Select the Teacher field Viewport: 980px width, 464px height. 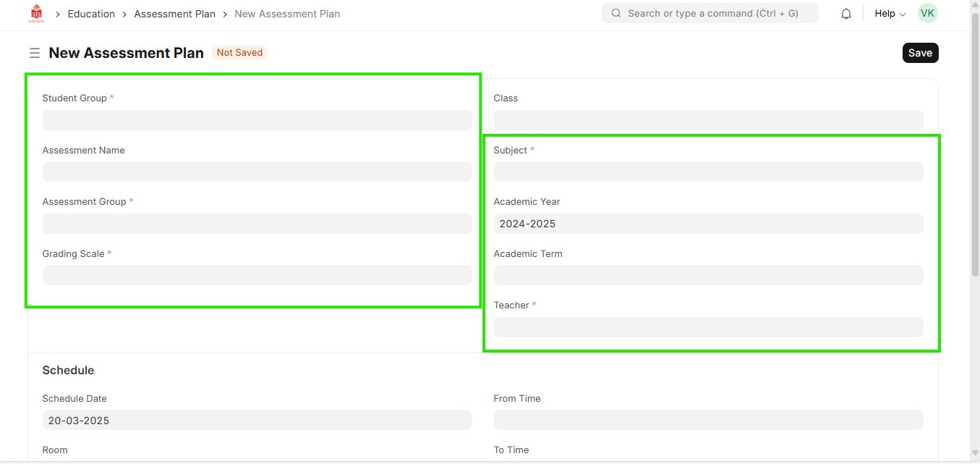708,327
